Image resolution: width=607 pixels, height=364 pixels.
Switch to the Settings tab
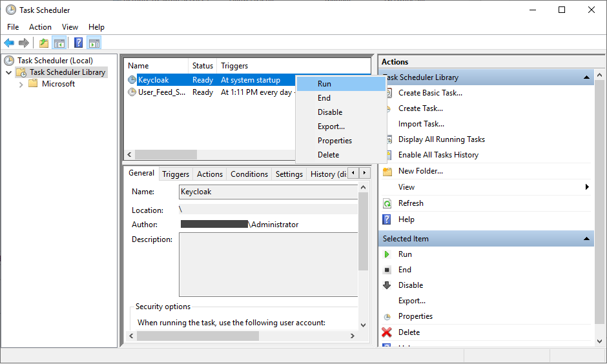[289, 174]
